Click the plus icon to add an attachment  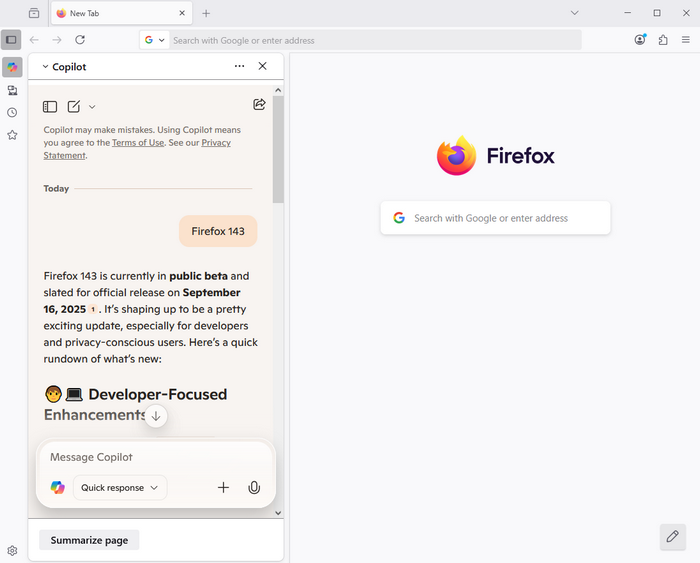point(223,488)
